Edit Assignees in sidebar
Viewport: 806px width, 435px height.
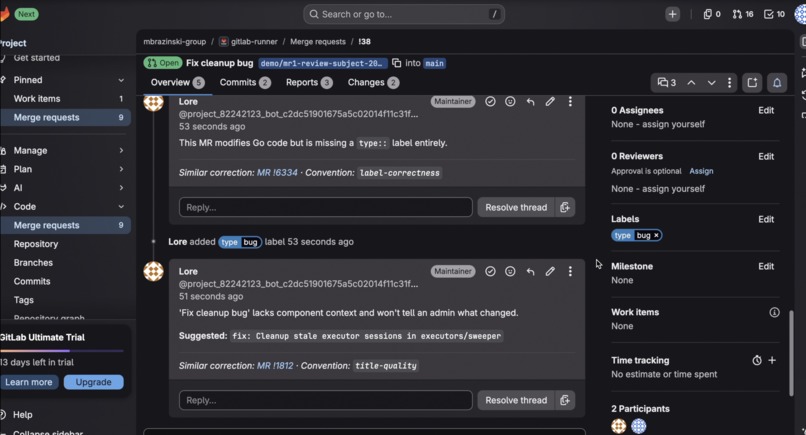(x=766, y=110)
